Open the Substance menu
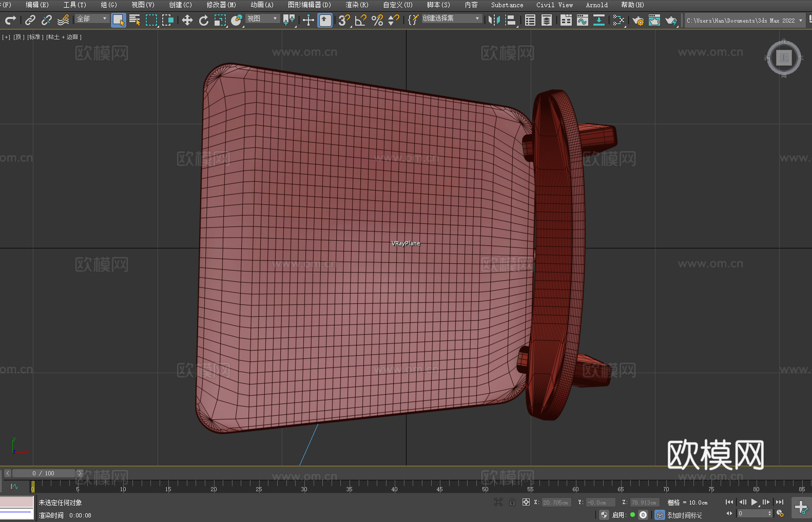The width and height of the screenshot is (812, 522). 507,5
